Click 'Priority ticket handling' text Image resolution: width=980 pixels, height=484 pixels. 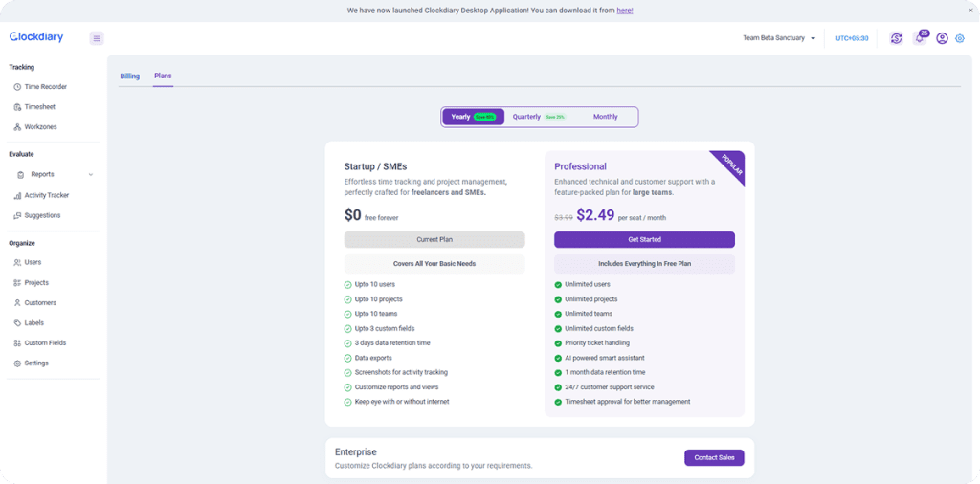click(x=597, y=342)
